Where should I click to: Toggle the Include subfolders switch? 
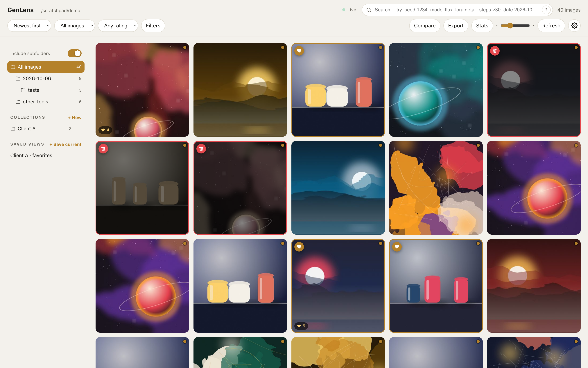(x=74, y=53)
